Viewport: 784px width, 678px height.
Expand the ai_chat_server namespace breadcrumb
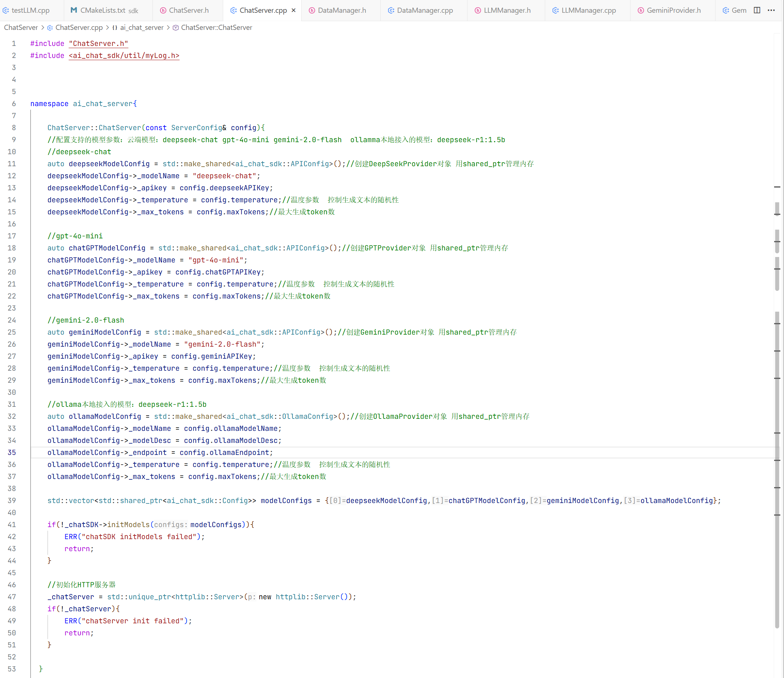(141, 27)
